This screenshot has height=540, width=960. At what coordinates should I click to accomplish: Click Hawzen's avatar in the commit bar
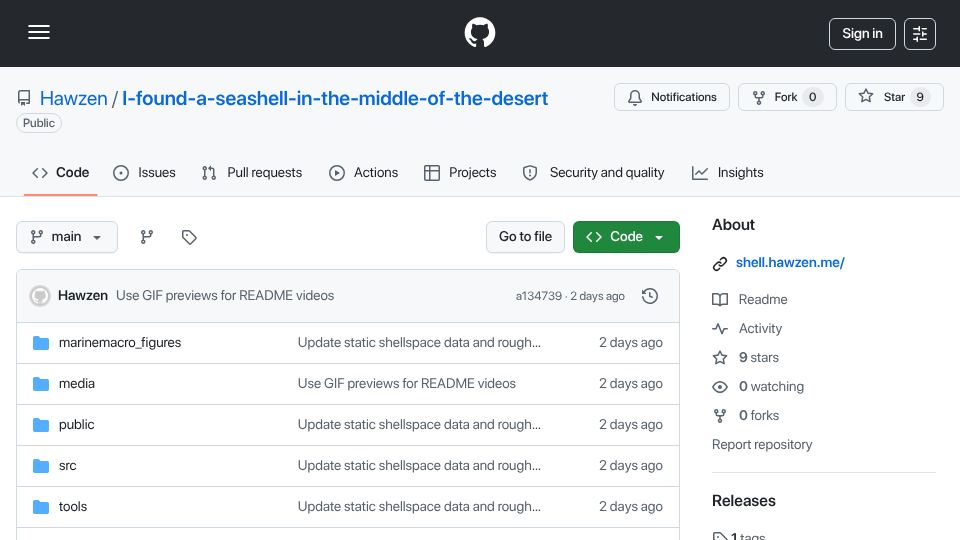tap(40, 296)
